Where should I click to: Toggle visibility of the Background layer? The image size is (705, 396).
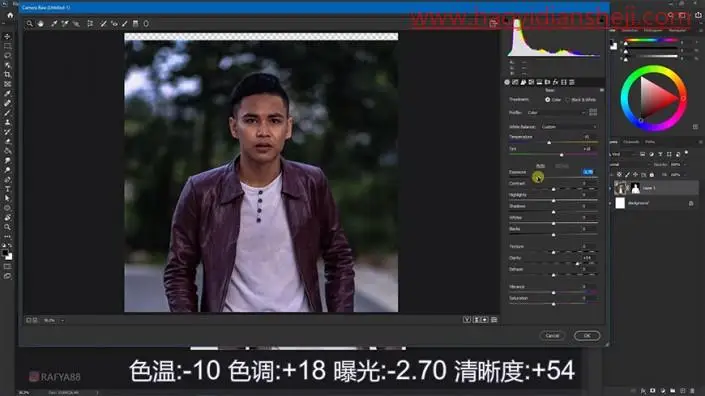(611, 204)
